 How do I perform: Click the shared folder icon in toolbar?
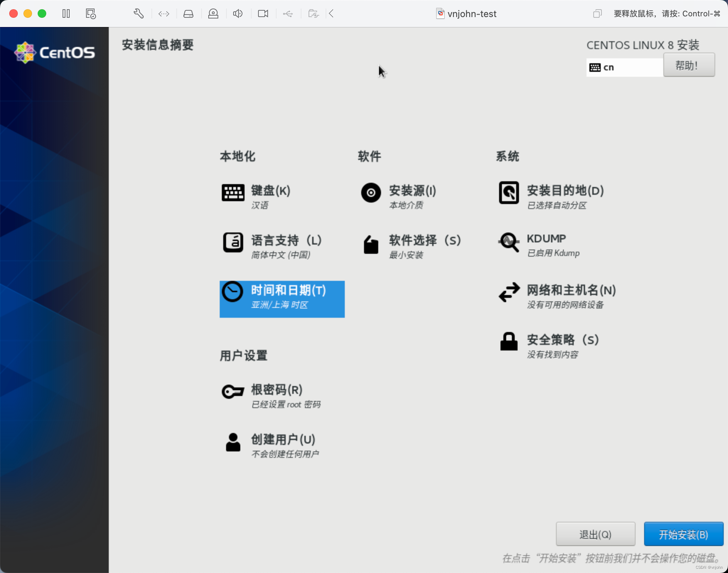pyautogui.click(x=313, y=14)
